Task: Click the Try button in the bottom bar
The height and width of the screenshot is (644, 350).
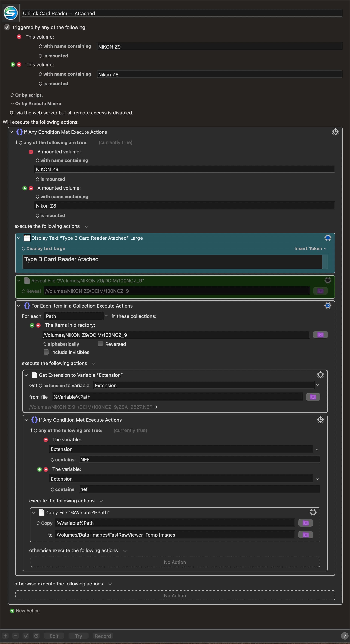Action: (x=78, y=636)
